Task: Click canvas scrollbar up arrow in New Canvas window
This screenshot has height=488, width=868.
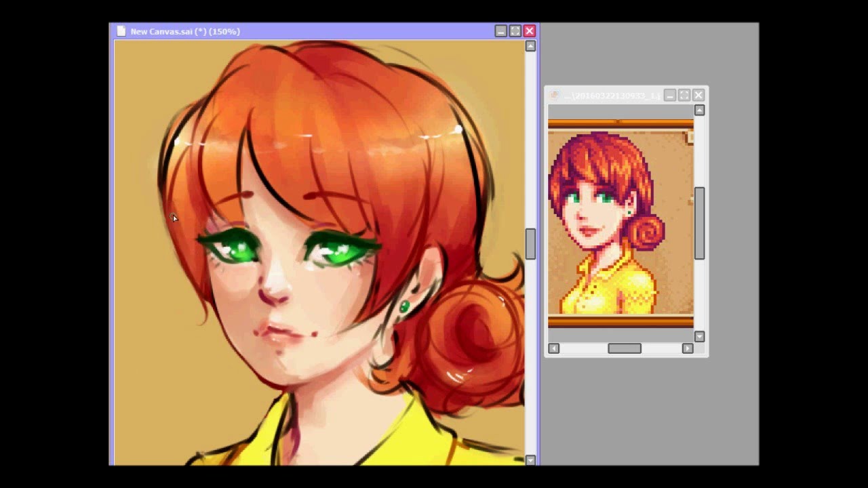Action: click(x=530, y=46)
